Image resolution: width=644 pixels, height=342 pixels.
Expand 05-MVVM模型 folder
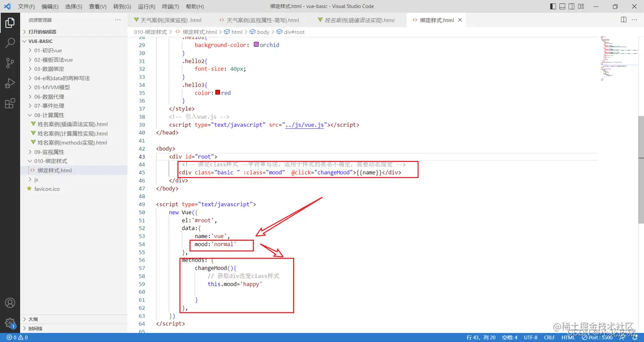(x=73, y=87)
